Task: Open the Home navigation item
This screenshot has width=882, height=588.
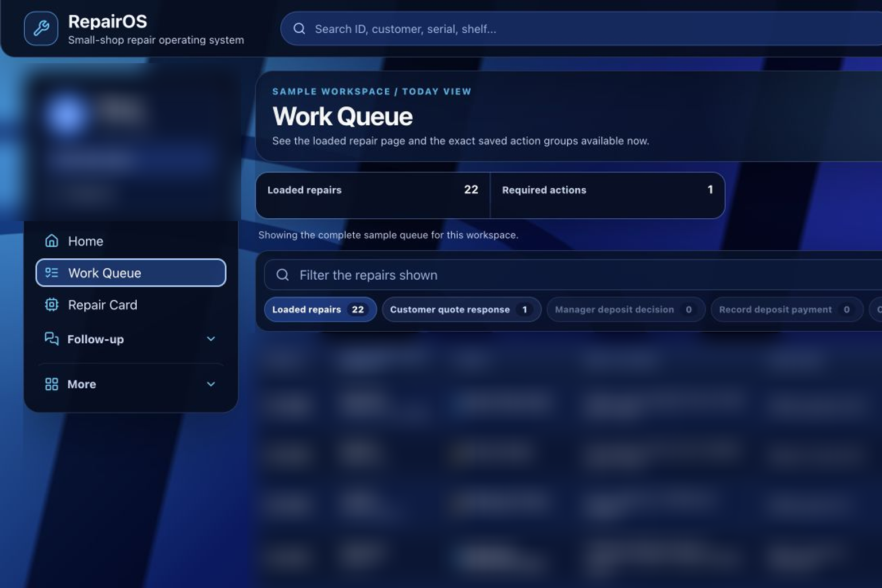Action: coord(131,241)
